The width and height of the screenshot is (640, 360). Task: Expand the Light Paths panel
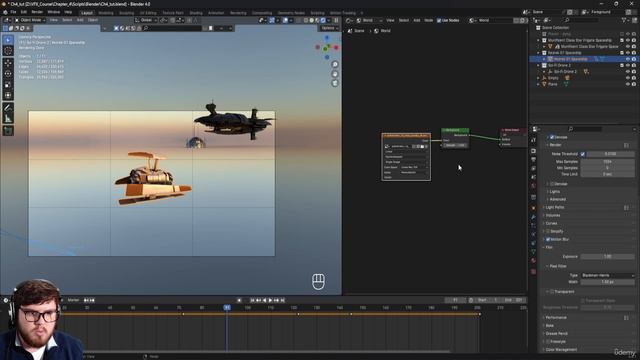click(x=555, y=207)
